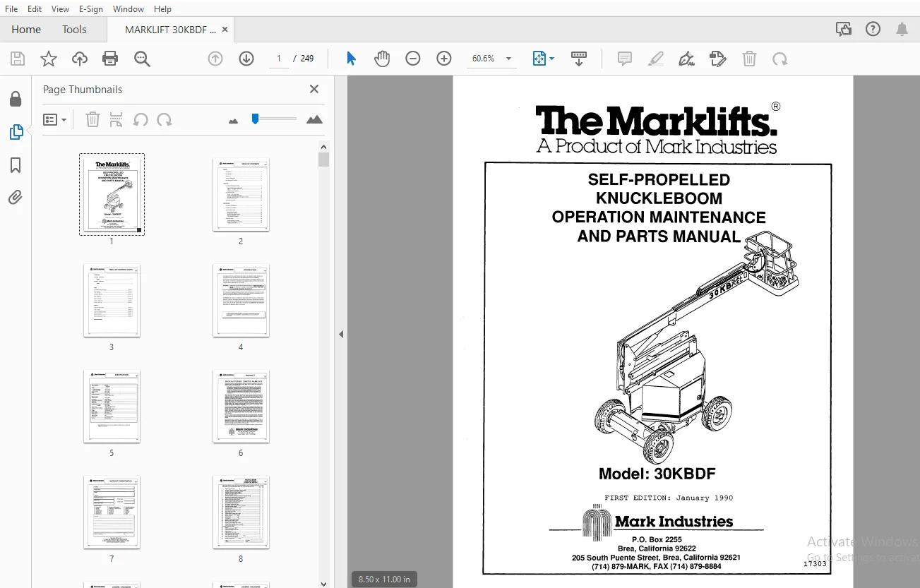Rotate page counterclockwise in thumbnails panel
The image size is (920, 588).
tap(141, 120)
